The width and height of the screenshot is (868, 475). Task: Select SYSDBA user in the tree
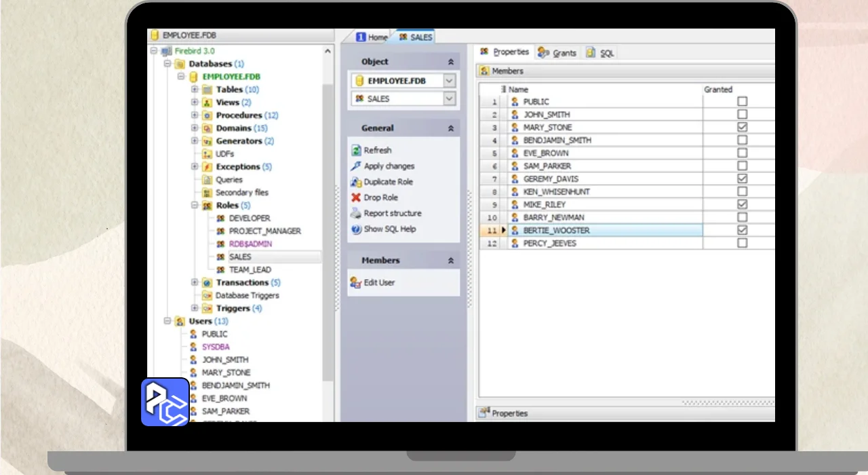point(216,347)
